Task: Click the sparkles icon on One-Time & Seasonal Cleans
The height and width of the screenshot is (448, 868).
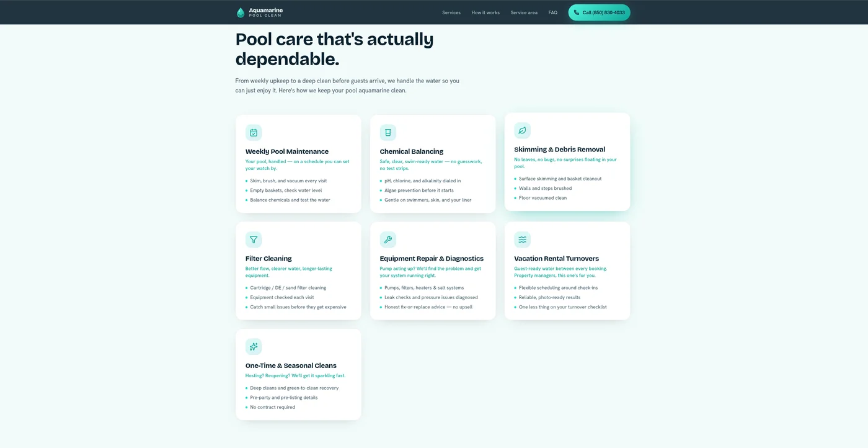Action: coord(254,347)
